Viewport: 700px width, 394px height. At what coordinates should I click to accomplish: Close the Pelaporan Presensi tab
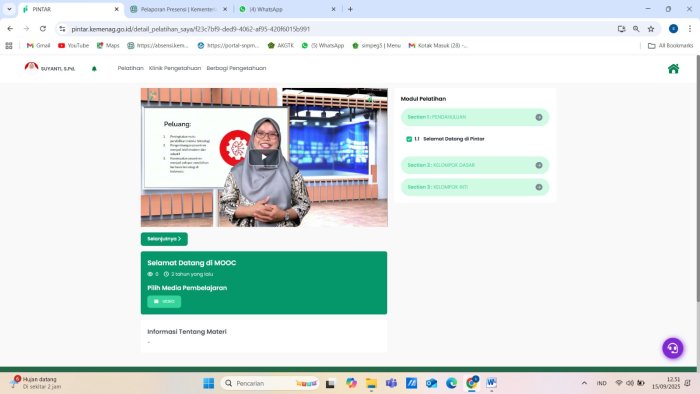click(225, 9)
